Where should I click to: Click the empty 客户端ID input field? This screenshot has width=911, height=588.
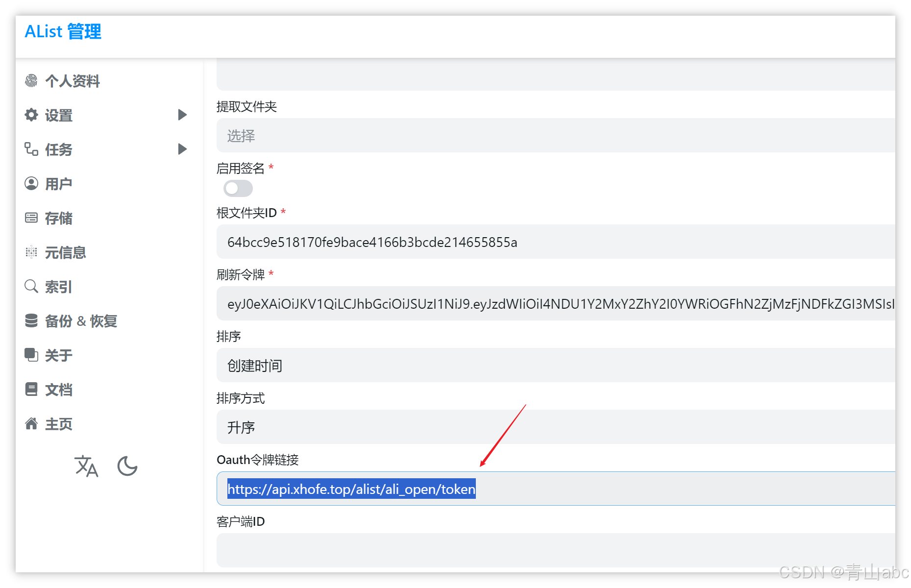coord(441,550)
